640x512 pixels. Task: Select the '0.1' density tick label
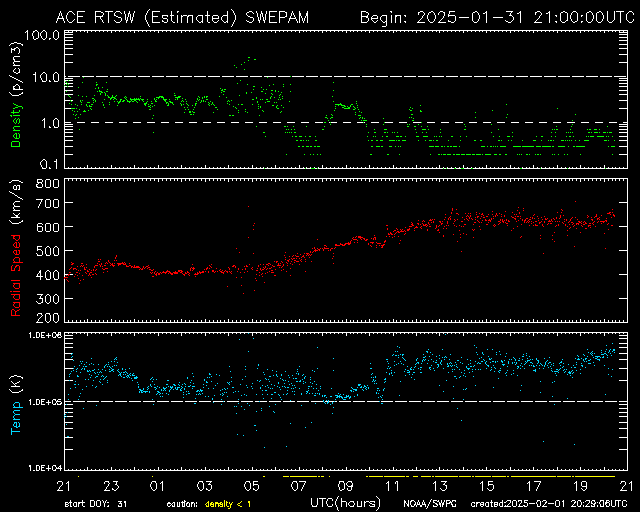point(50,164)
